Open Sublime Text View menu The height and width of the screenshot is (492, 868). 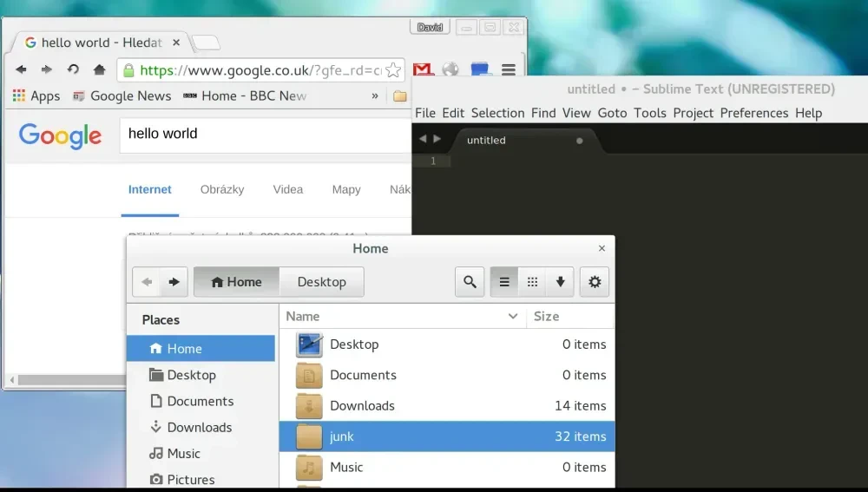click(x=576, y=113)
